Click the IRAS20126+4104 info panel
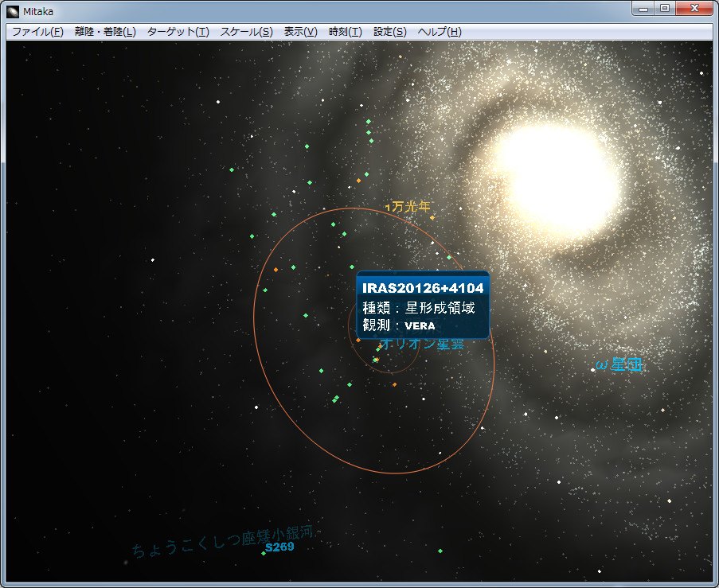Image resolution: width=719 pixels, height=588 pixels. point(422,306)
